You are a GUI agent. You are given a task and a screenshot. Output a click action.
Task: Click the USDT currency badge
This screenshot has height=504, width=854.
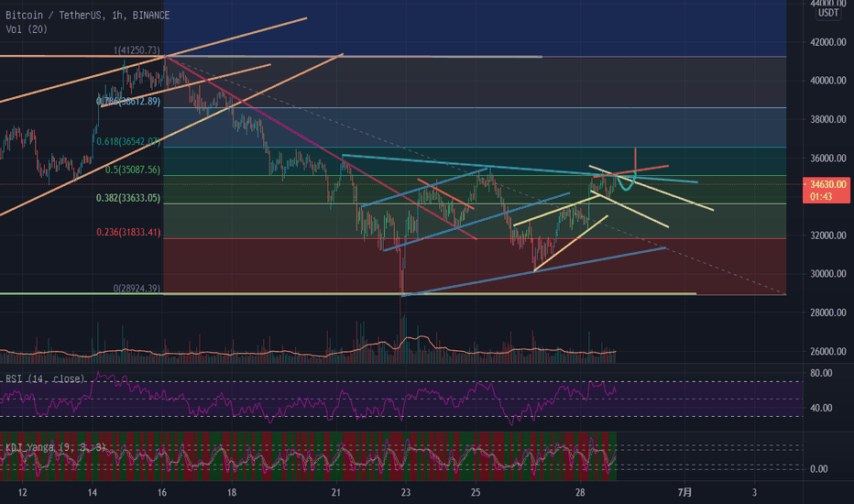(x=827, y=13)
